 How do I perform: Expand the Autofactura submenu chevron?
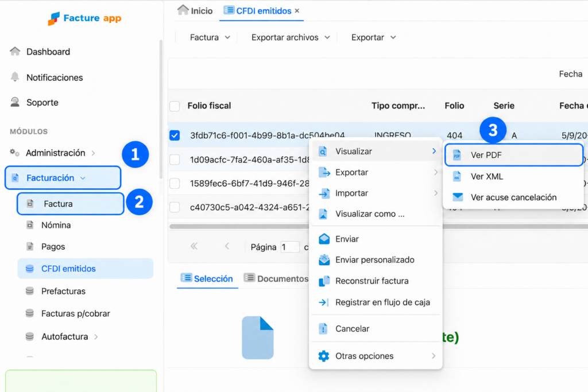(x=96, y=336)
